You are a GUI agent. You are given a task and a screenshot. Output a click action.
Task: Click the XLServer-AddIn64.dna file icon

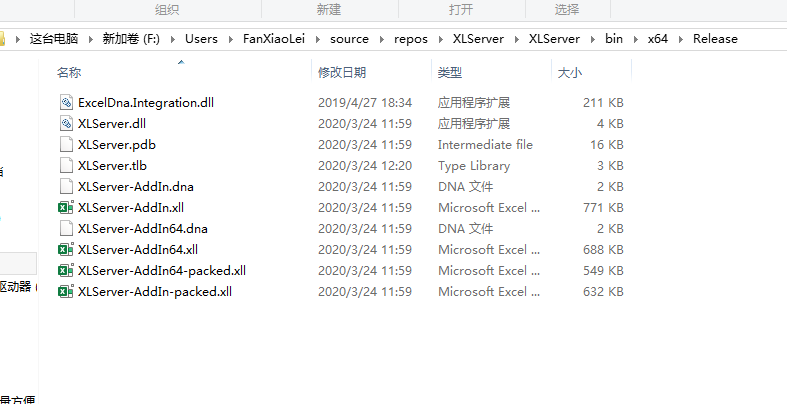coord(66,229)
